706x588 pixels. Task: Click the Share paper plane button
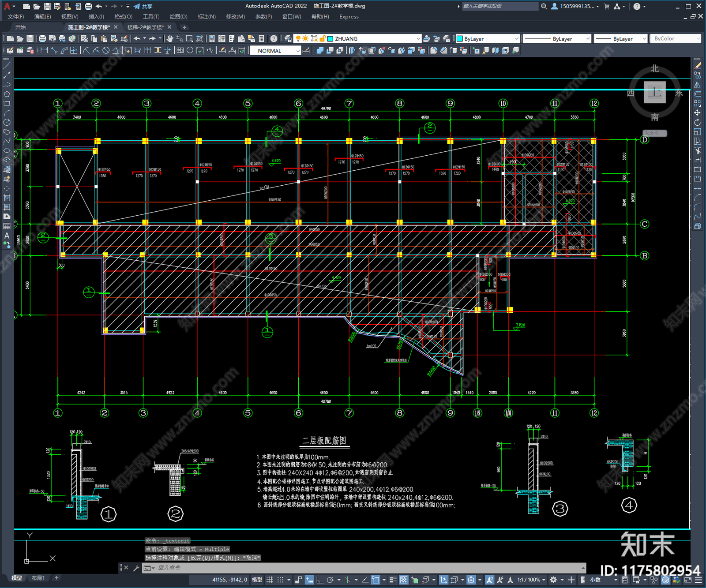tap(143, 6)
